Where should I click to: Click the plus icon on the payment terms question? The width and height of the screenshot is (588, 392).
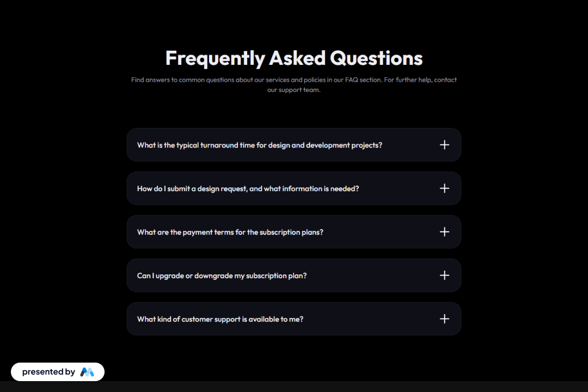444,231
